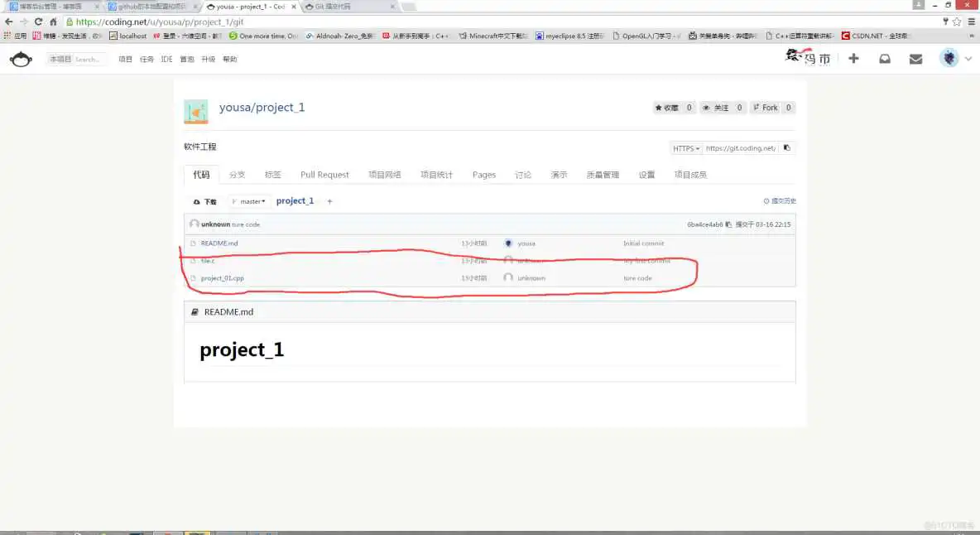Click the plus icon in top navigation
The width and height of the screenshot is (980, 535).
pyautogui.click(x=853, y=59)
